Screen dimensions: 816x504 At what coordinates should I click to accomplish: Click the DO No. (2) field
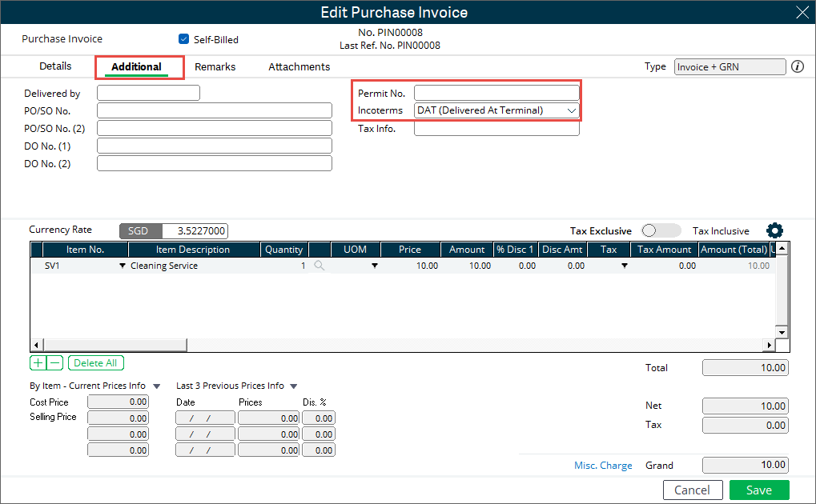click(x=215, y=164)
